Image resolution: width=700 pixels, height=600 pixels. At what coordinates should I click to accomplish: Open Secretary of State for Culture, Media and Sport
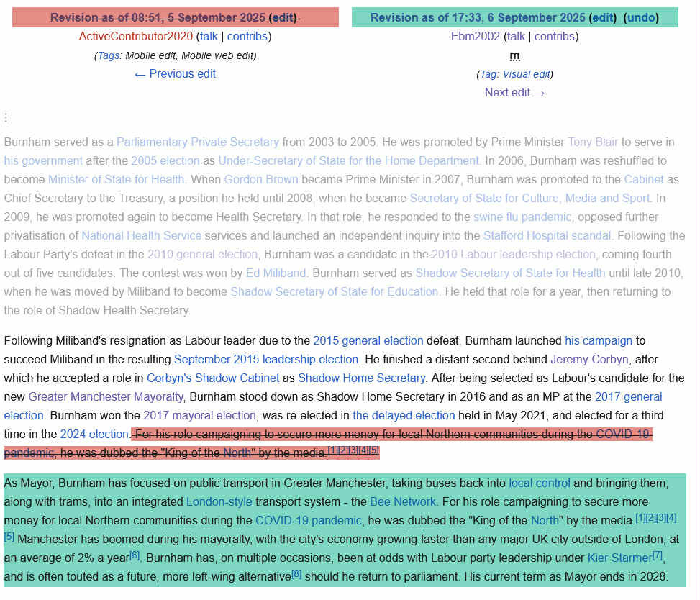click(x=530, y=199)
